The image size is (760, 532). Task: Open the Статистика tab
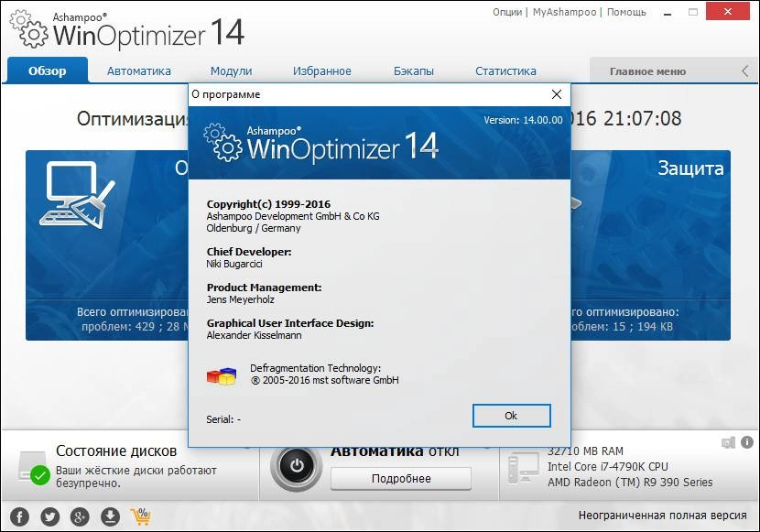click(x=505, y=71)
